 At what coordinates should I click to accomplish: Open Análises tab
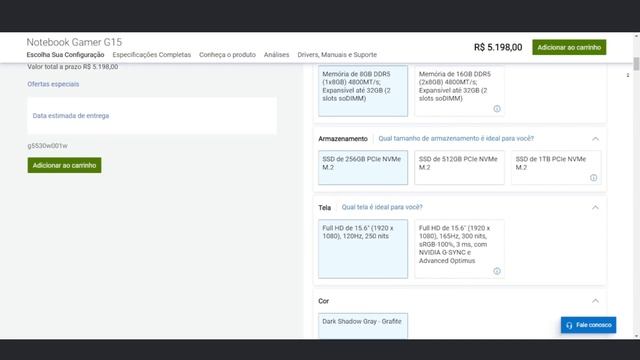pos(276,55)
